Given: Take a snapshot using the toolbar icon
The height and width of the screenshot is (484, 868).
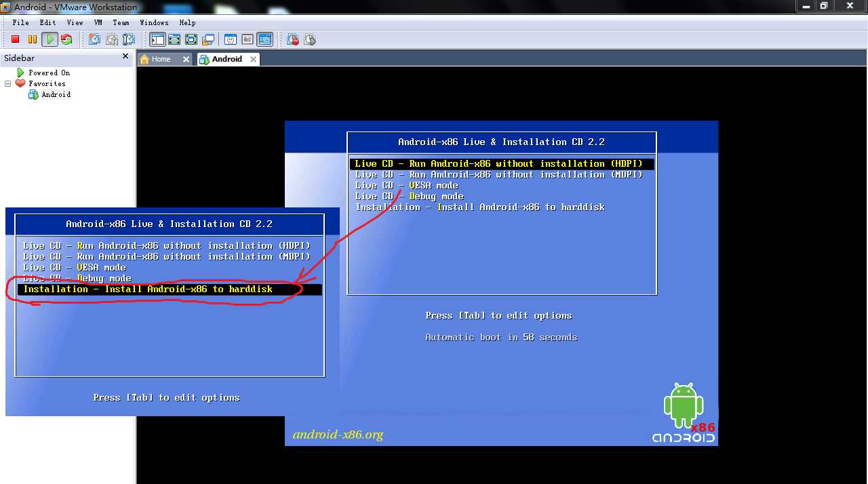Looking at the screenshot, I should (x=95, y=39).
